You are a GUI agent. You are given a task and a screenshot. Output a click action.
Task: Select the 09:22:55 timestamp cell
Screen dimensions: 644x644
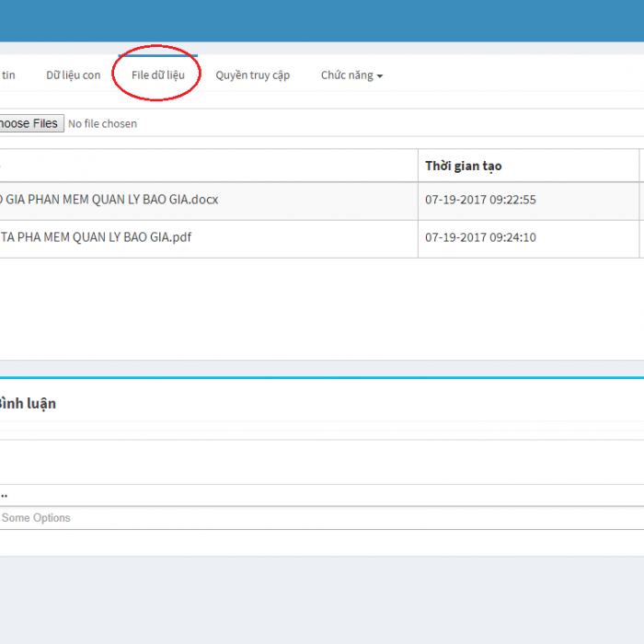480,200
